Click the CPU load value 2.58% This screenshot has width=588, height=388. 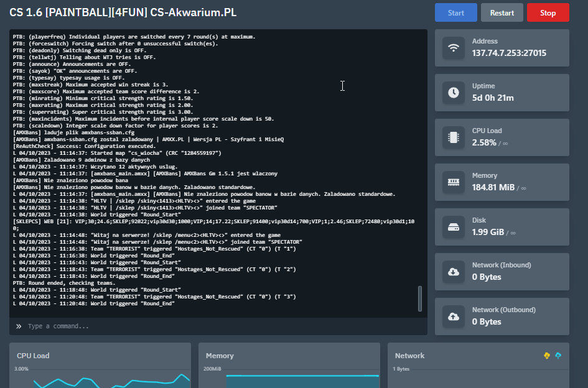483,142
